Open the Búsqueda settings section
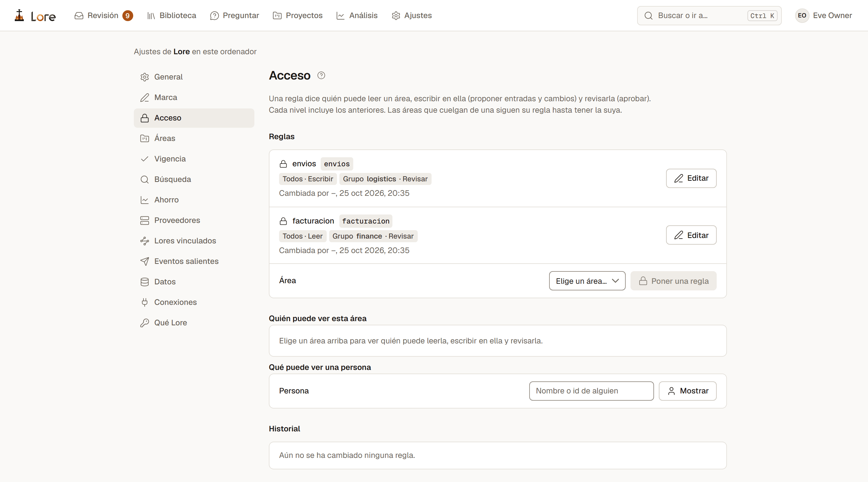 (194, 180)
